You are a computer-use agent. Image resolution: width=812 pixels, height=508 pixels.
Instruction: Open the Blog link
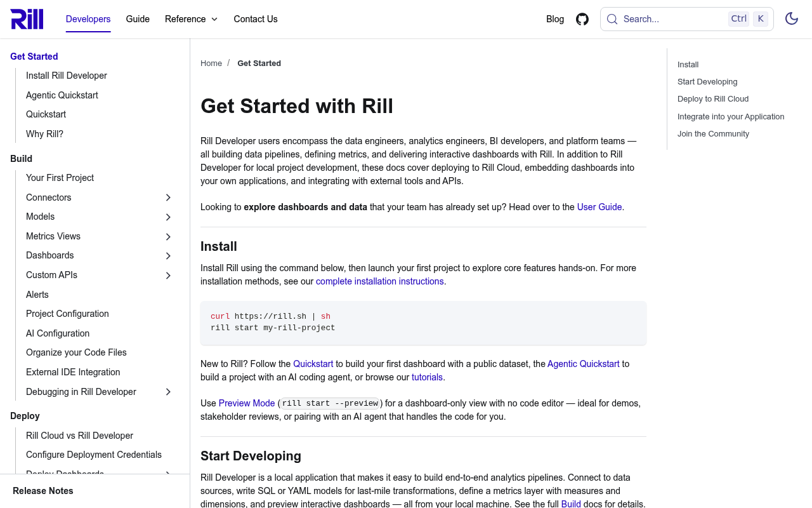tap(555, 19)
